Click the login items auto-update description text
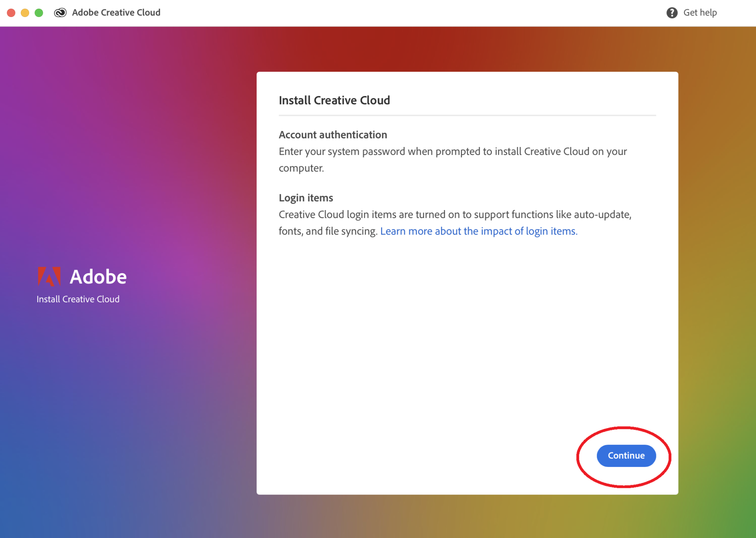Image resolution: width=756 pixels, height=538 pixels. click(455, 215)
